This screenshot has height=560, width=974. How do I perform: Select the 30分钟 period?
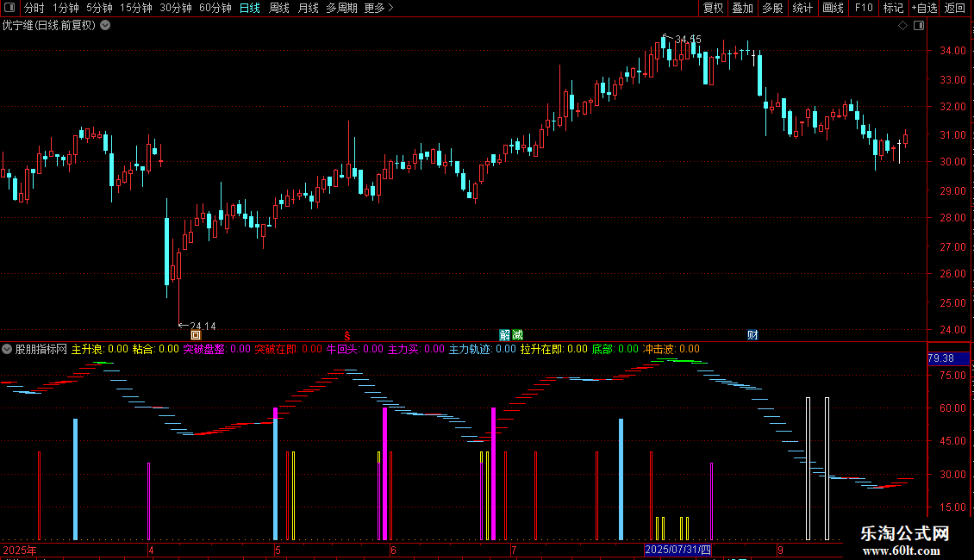(175, 8)
